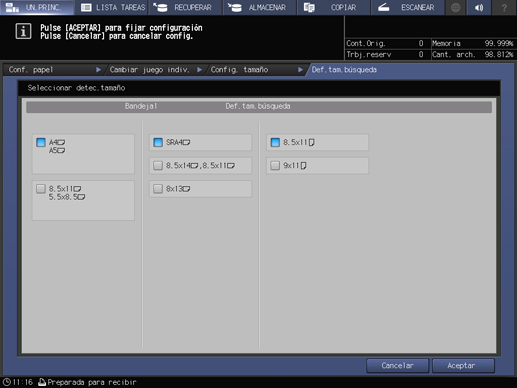Check the 8.5x14, 8.5x11 option
517x388 pixels.
200,166
